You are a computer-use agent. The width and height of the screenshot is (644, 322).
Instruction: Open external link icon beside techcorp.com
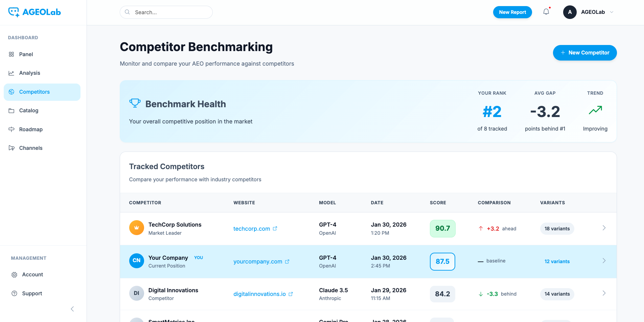pos(275,229)
